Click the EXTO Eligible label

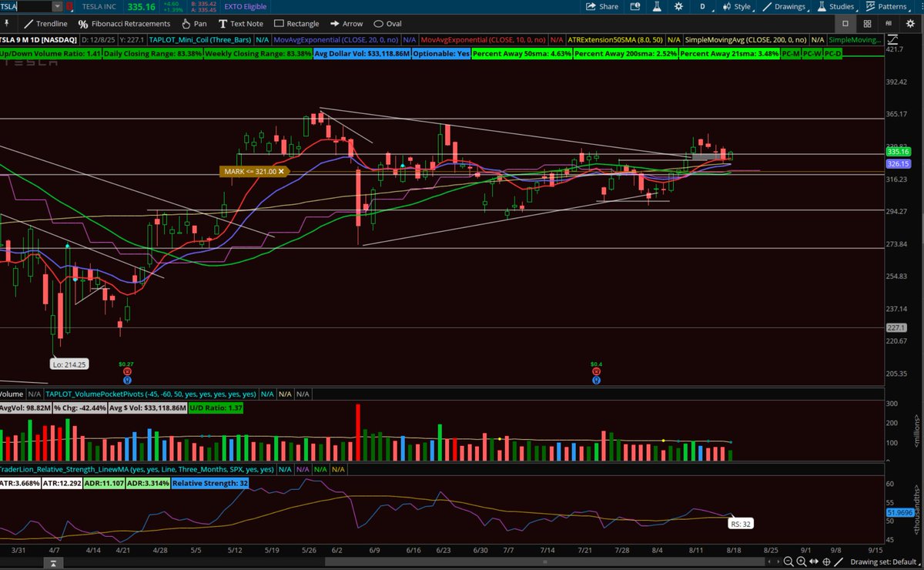[246, 6]
